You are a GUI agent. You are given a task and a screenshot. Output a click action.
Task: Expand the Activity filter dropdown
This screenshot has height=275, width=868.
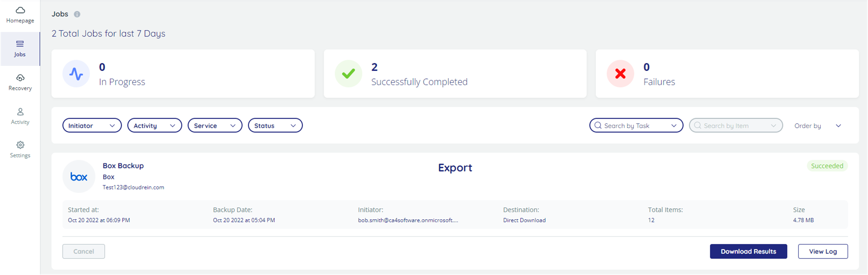point(155,125)
